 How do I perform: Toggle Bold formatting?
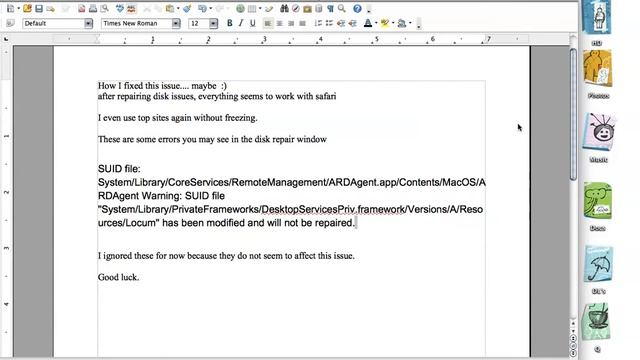click(229, 23)
